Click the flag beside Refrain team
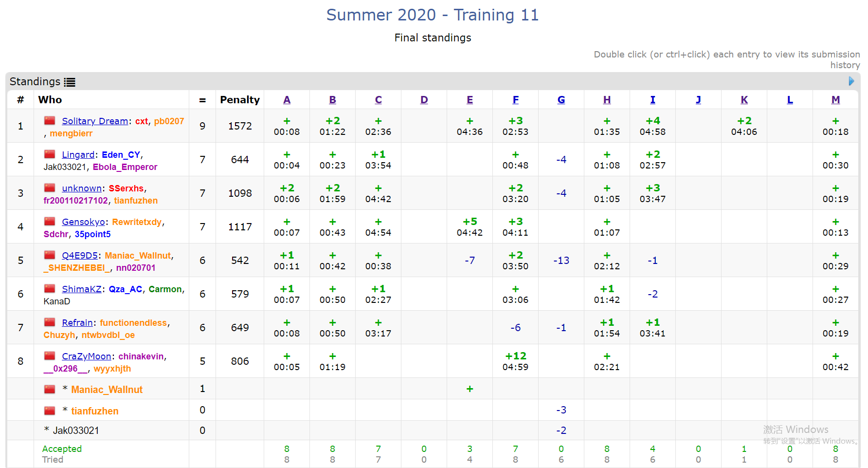Screen dimensions: 868x468 (x=50, y=322)
